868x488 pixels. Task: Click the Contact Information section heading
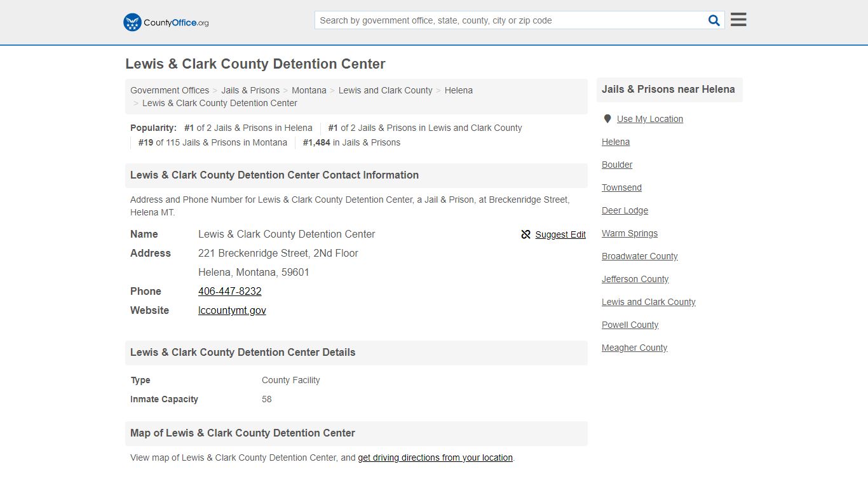[275, 175]
